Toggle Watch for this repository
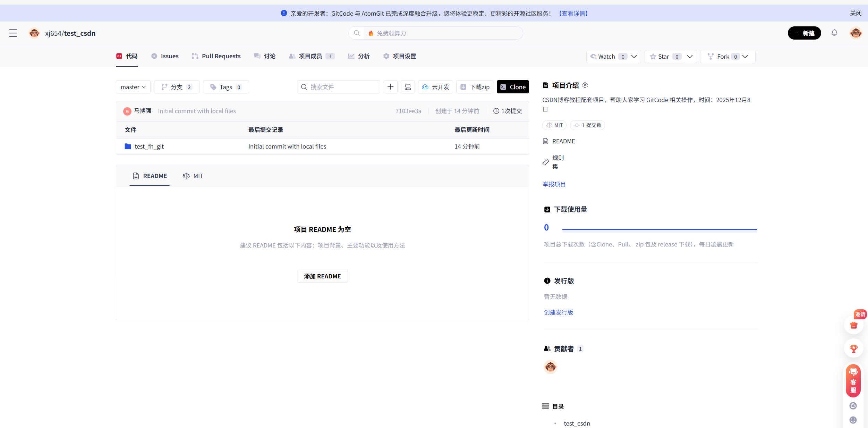Image resolution: width=868 pixels, height=428 pixels. (606, 57)
